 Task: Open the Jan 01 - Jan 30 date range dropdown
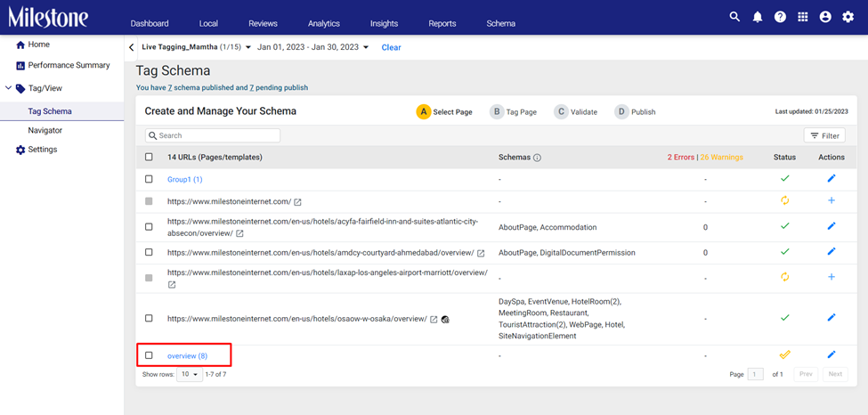312,47
